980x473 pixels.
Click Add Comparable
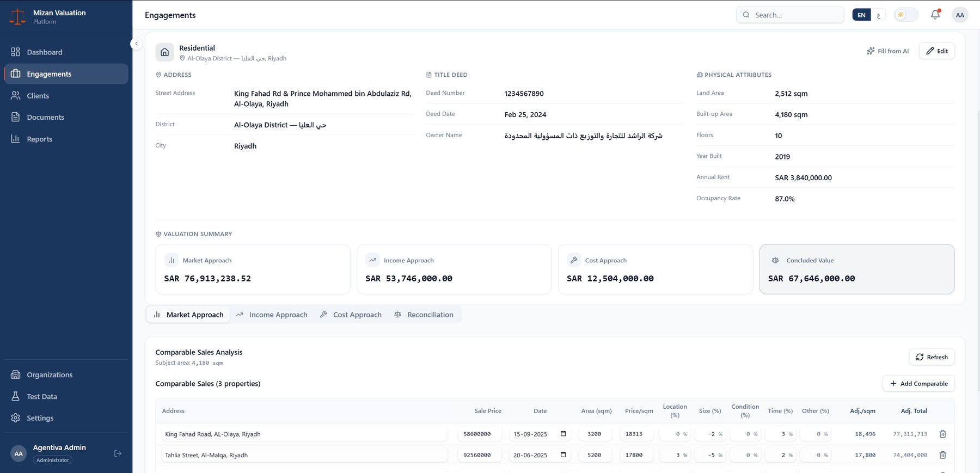[918, 384]
